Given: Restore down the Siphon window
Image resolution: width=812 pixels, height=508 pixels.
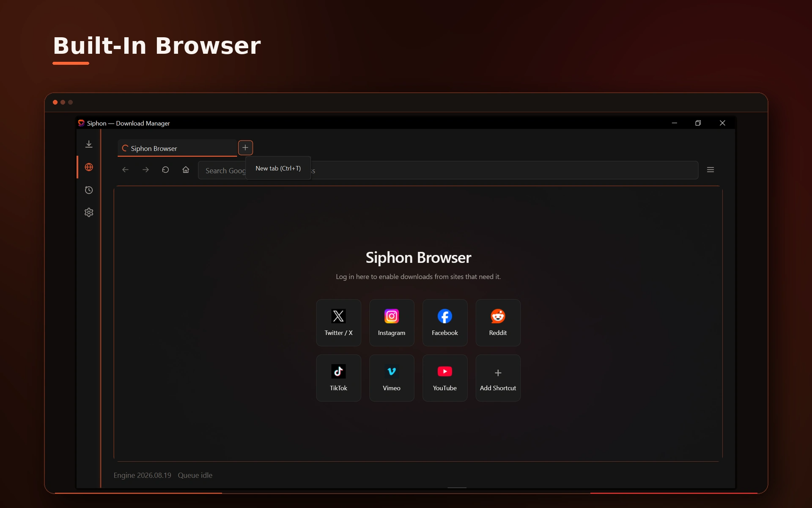Looking at the screenshot, I should click(x=698, y=123).
